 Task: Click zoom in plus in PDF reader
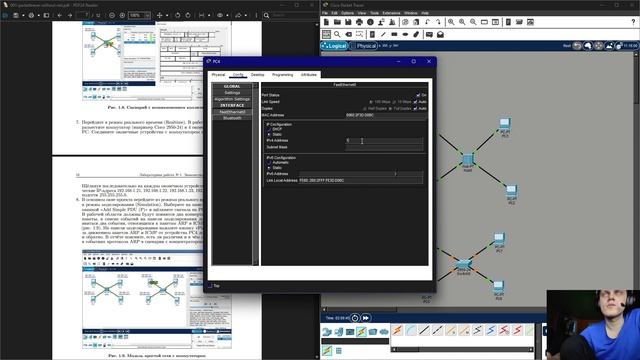pos(122,15)
